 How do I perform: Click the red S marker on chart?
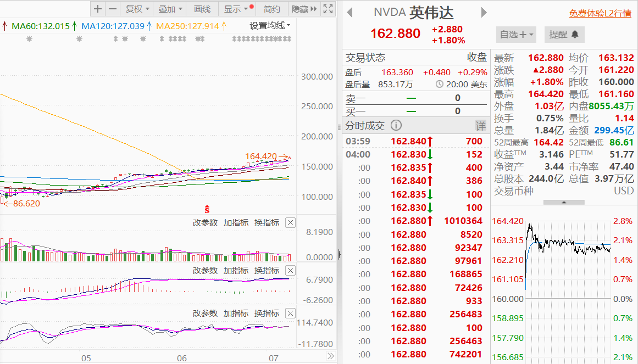click(x=207, y=210)
